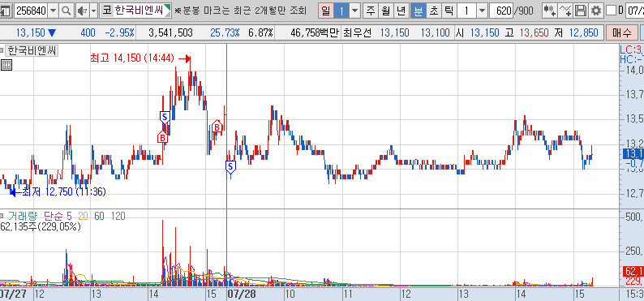
Task: Click the low price value 12,850
Action: (x=584, y=32)
